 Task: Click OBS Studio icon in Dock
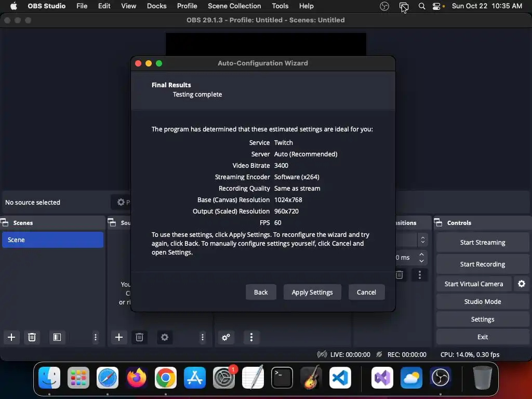[441, 377]
